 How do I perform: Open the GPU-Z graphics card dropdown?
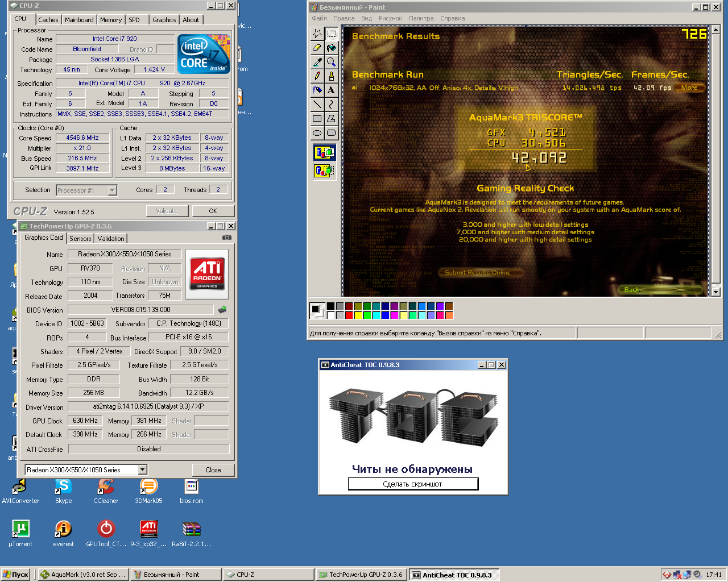click(143, 470)
